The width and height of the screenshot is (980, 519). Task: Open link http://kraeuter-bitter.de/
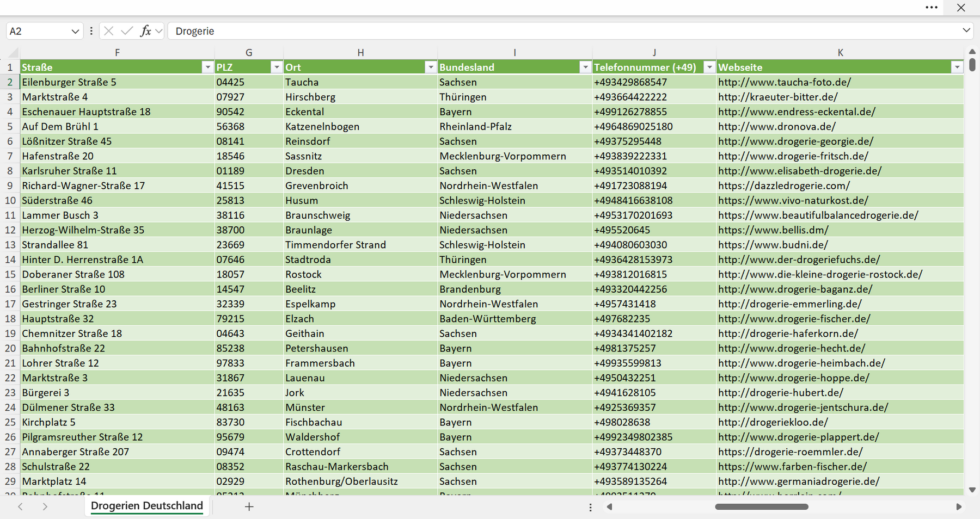coord(777,97)
